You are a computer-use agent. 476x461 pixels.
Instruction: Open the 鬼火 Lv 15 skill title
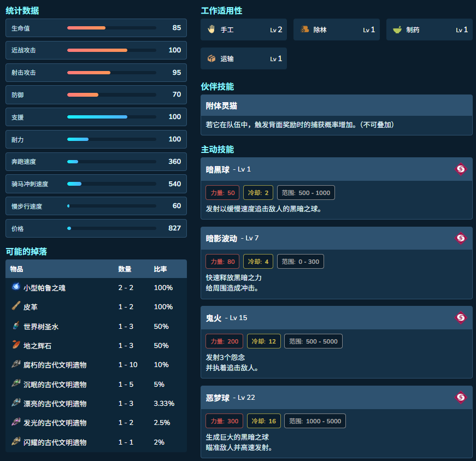click(x=226, y=318)
